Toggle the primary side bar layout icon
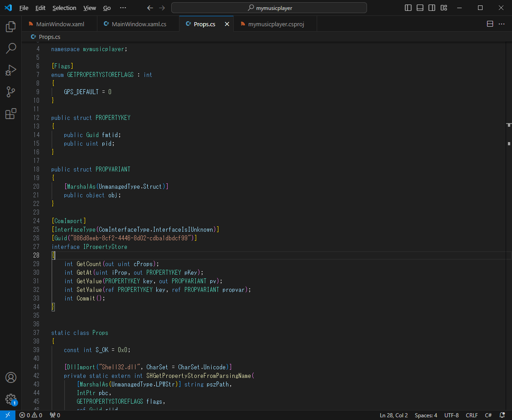 [x=408, y=8]
